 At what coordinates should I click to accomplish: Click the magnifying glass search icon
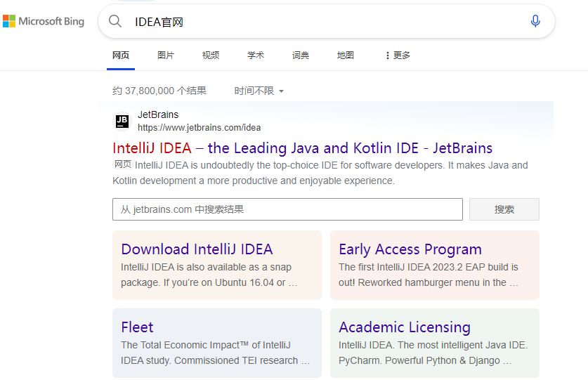click(115, 21)
